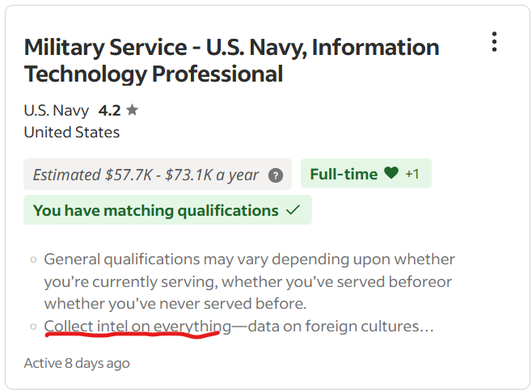Click the U.S. Navy company name

(x=57, y=110)
